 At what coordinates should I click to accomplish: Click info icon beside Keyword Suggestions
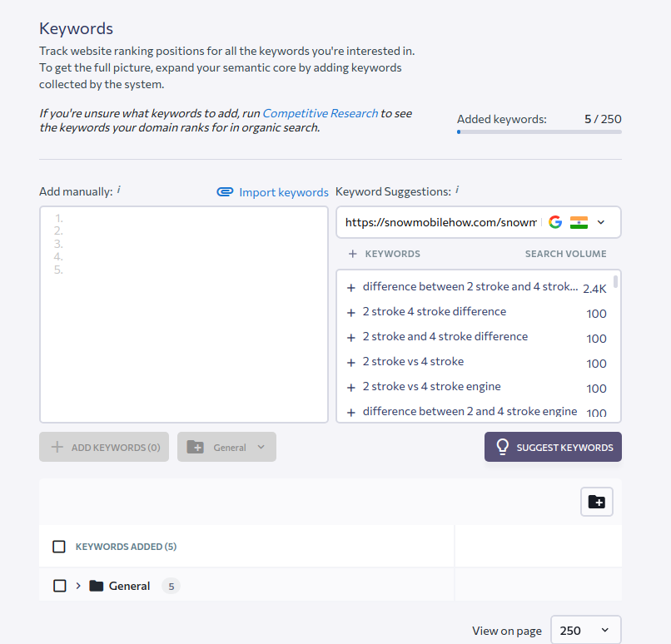[x=457, y=190]
